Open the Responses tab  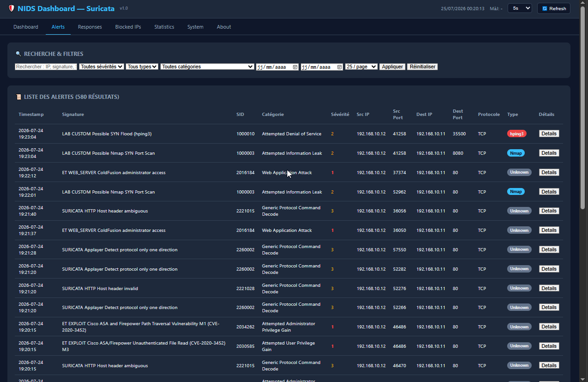(x=90, y=27)
